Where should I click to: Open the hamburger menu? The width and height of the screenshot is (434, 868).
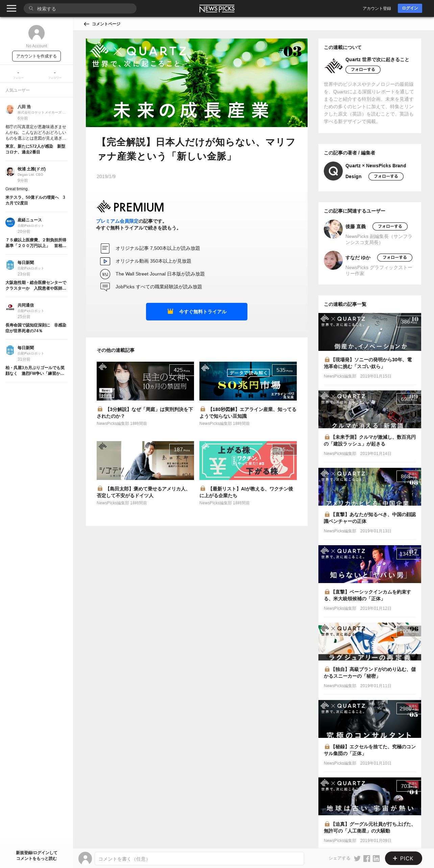point(11,8)
